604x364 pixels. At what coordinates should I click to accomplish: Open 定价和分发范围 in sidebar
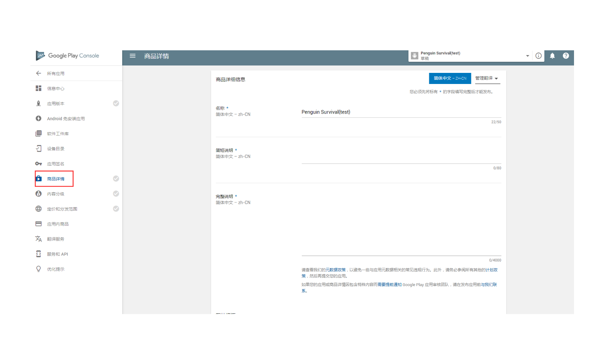pos(62,209)
